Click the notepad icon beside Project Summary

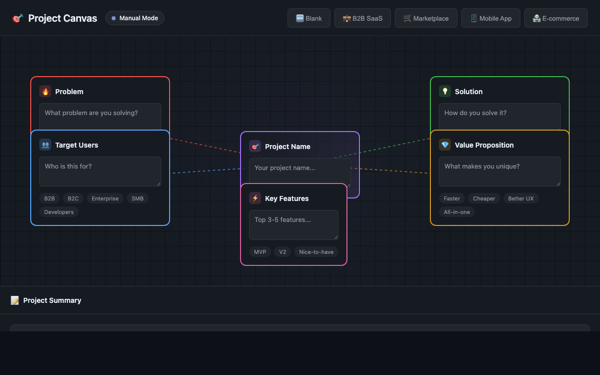pos(15,300)
